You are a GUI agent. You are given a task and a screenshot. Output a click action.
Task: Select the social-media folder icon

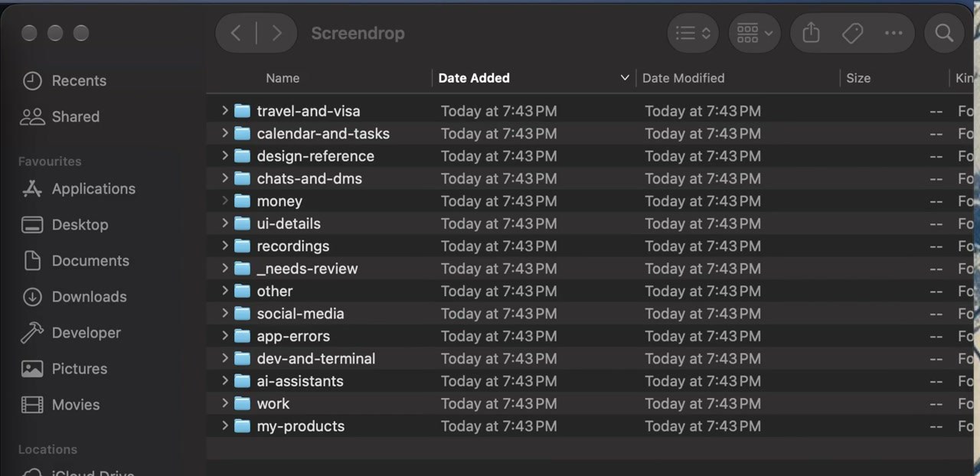click(x=242, y=314)
